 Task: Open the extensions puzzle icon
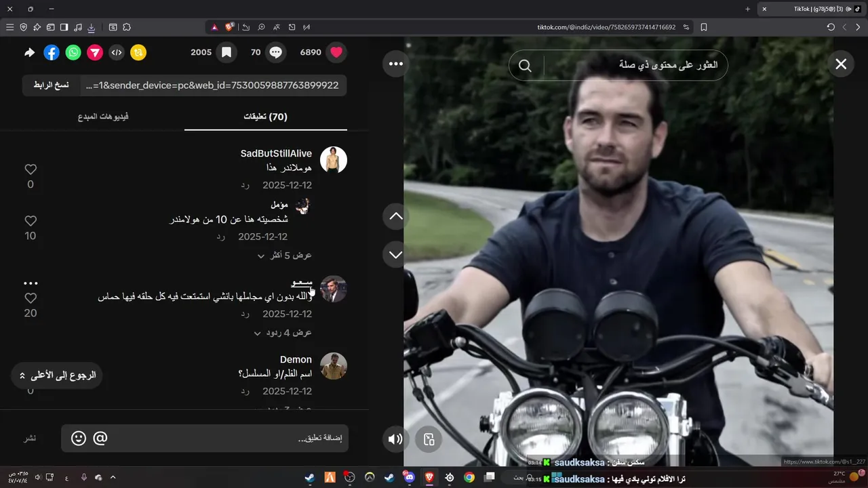(127, 27)
